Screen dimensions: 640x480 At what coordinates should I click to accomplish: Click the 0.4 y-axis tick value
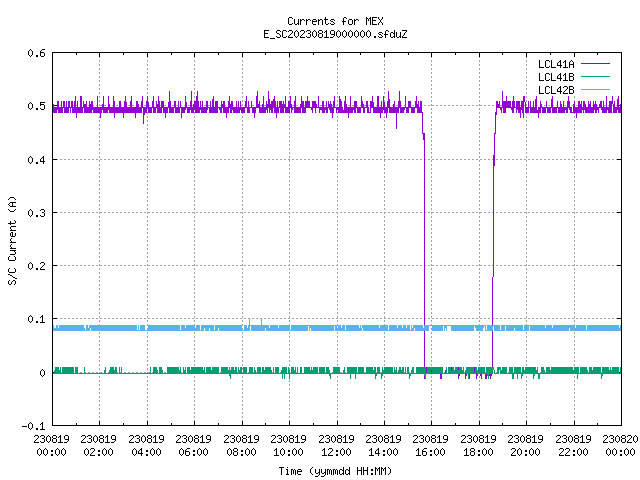(36, 160)
